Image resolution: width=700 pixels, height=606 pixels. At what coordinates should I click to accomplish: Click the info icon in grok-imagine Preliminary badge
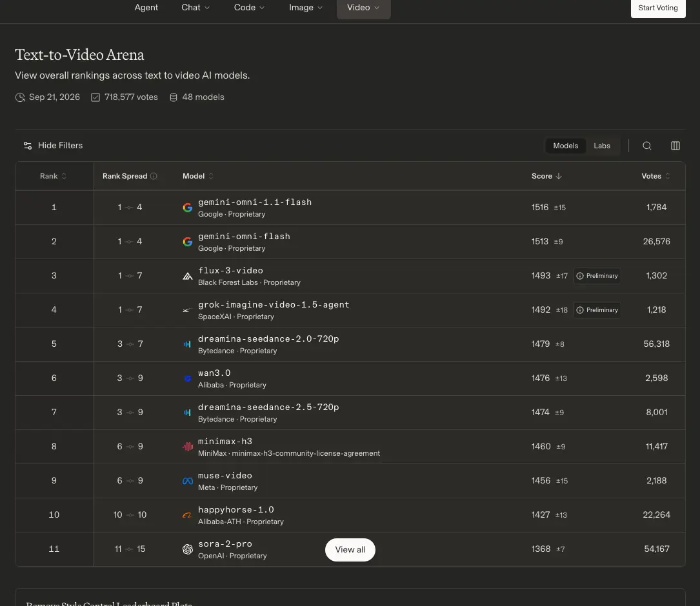tap(580, 310)
